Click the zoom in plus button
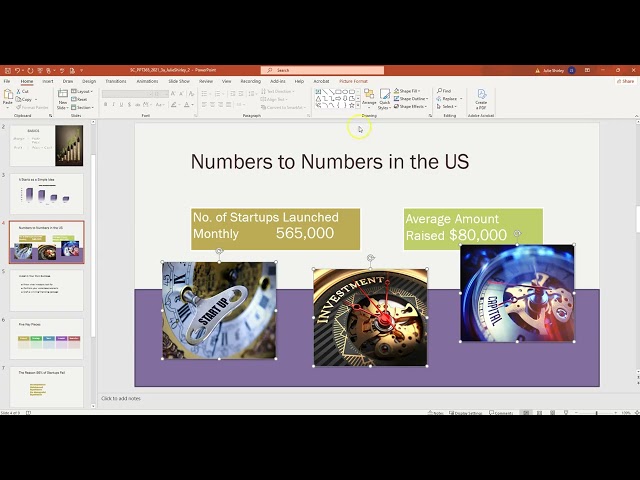640x480 pixels. [x=615, y=413]
